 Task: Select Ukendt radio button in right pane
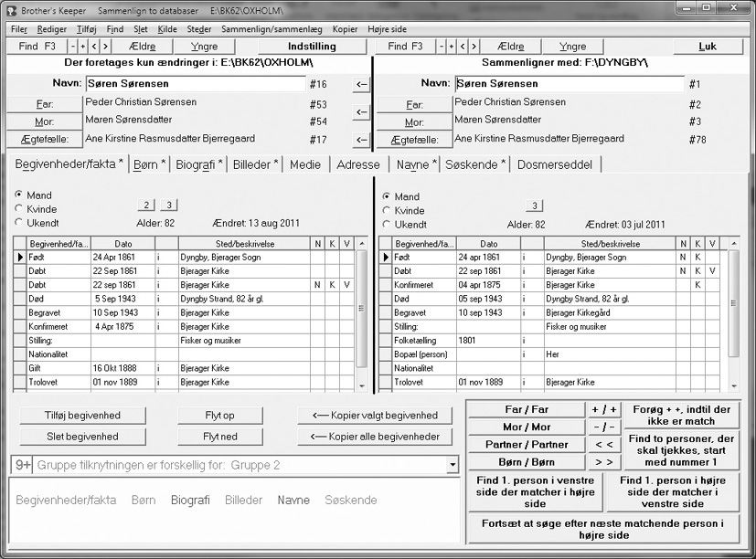[x=386, y=224]
